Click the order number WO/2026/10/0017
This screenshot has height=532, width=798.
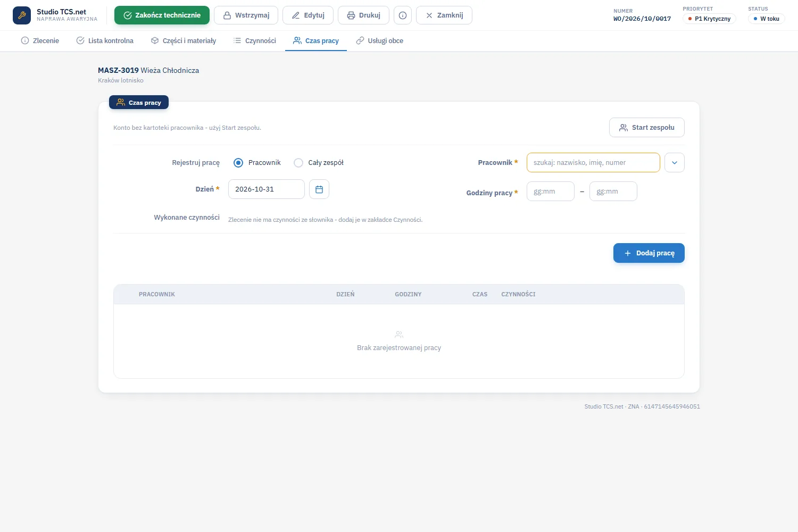tap(642, 19)
